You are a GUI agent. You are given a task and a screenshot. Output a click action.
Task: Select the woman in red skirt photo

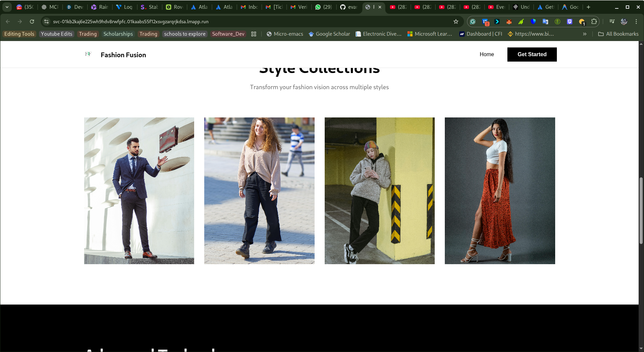tap(500, 191)
